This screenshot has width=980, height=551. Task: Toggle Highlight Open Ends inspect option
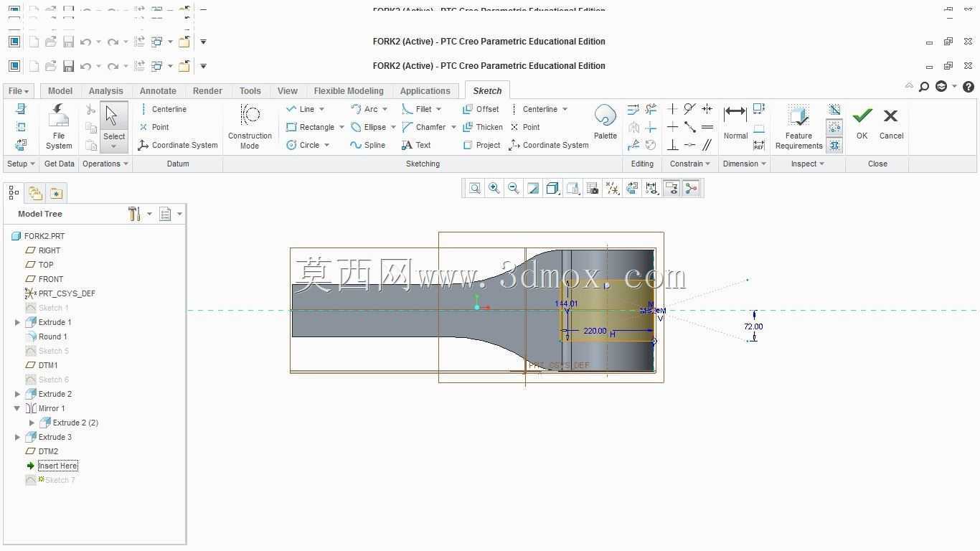click(x=834, y=127)
